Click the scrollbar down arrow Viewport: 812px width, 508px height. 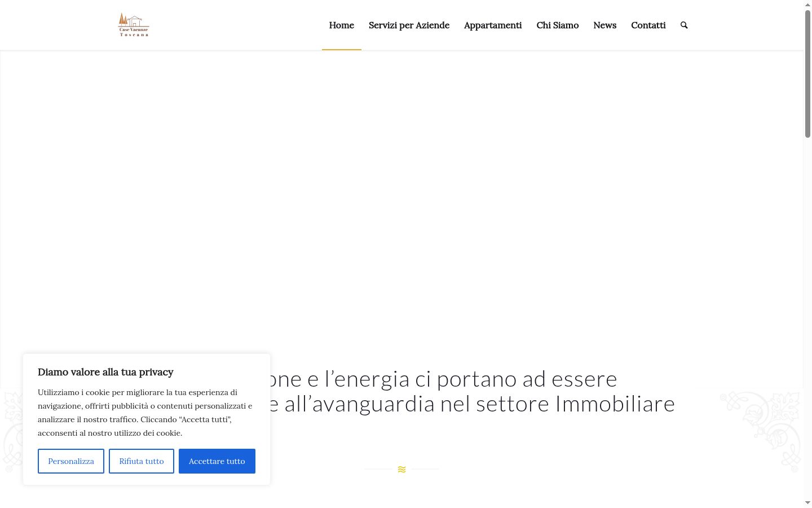(807, 503)
